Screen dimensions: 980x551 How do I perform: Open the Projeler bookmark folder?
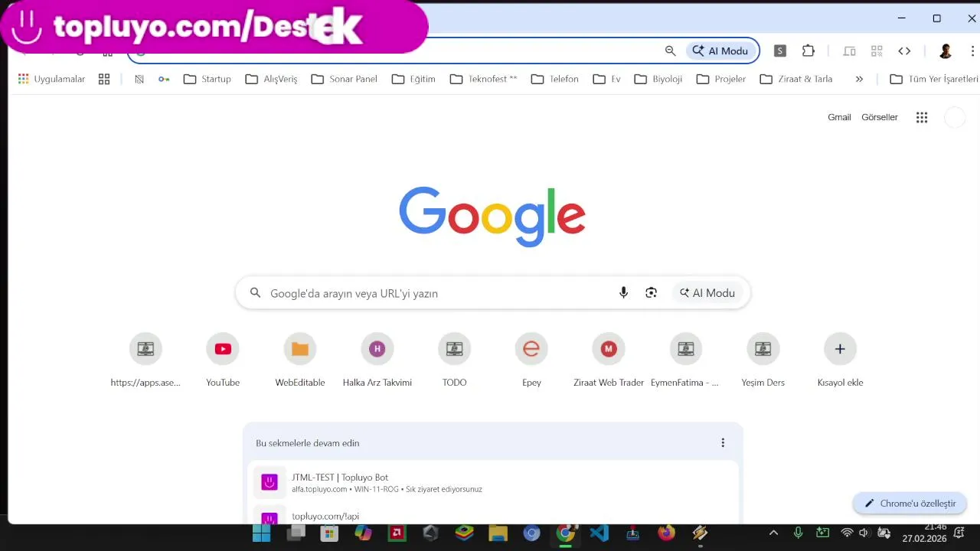pos(721,79)
